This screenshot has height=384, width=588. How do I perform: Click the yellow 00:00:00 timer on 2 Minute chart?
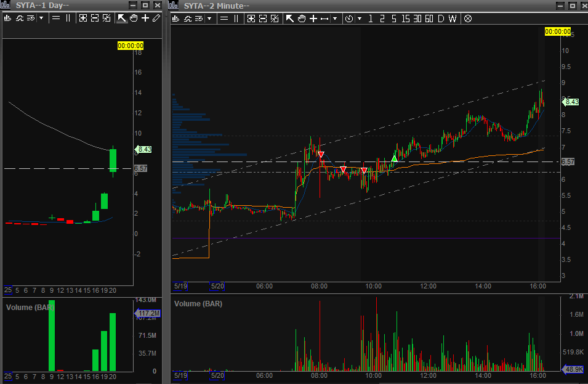(x=558, y=31)
